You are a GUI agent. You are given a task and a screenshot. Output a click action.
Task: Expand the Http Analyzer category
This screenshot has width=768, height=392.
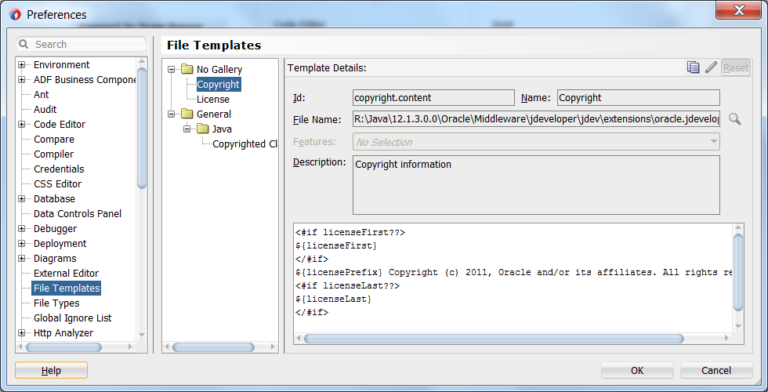pos(22,333)
